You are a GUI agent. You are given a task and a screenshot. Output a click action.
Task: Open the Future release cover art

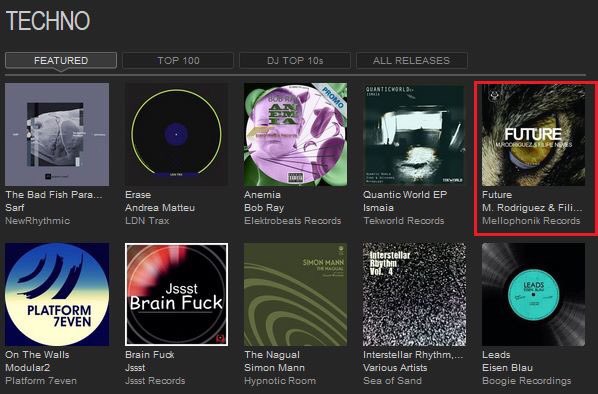tap(534, 134)
